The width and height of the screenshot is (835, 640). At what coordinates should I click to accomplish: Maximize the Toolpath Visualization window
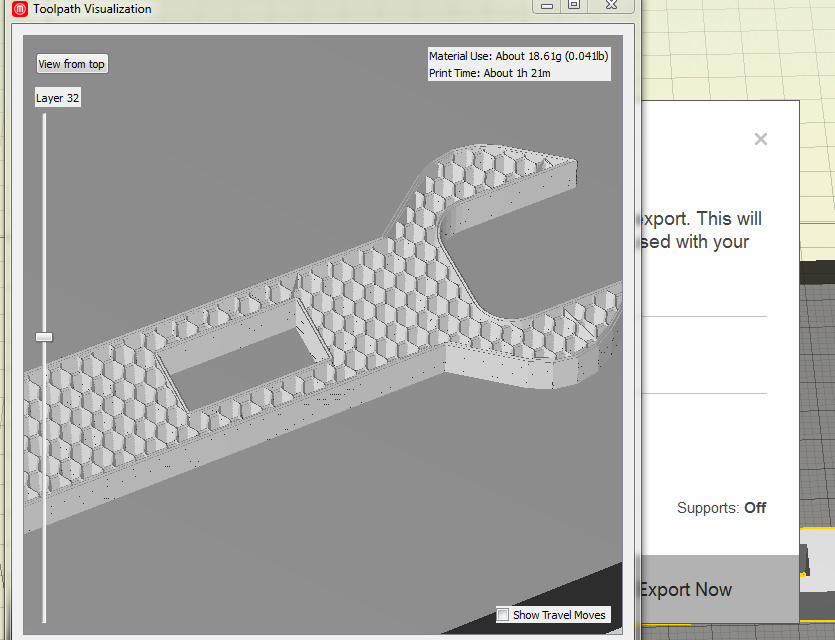[574, 5]
